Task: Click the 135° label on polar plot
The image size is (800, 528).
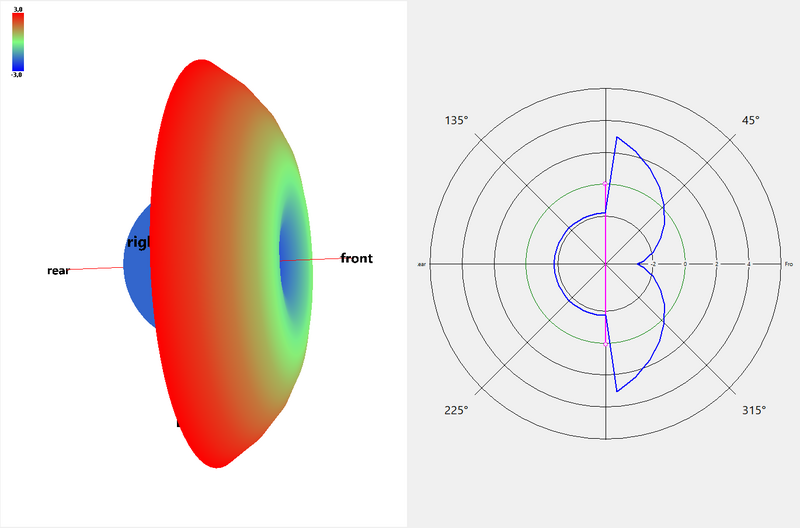Action: click(456, 120)
